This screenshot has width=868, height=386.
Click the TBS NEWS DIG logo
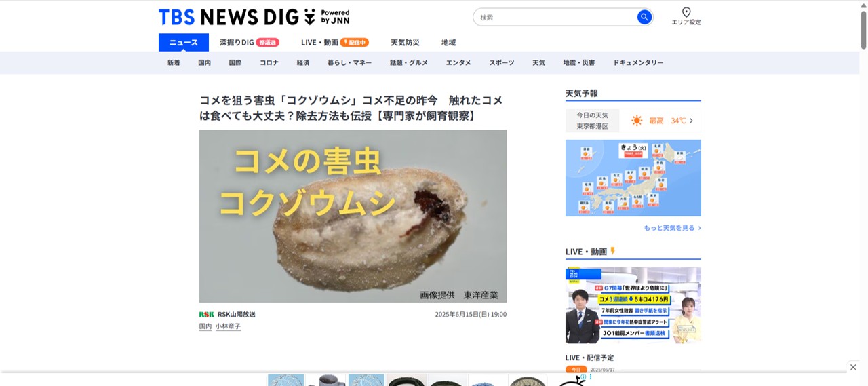click(x=254, y=17)
